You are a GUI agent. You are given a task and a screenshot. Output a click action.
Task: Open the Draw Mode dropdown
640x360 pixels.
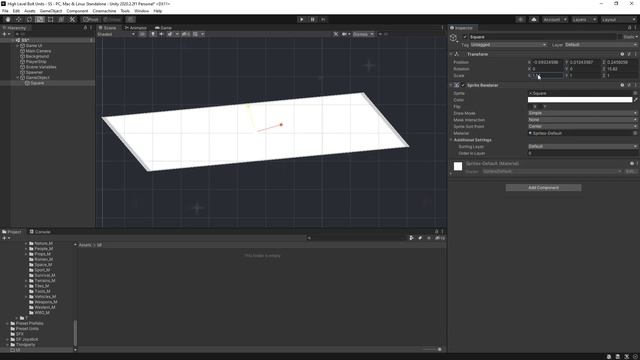[582, 113]
